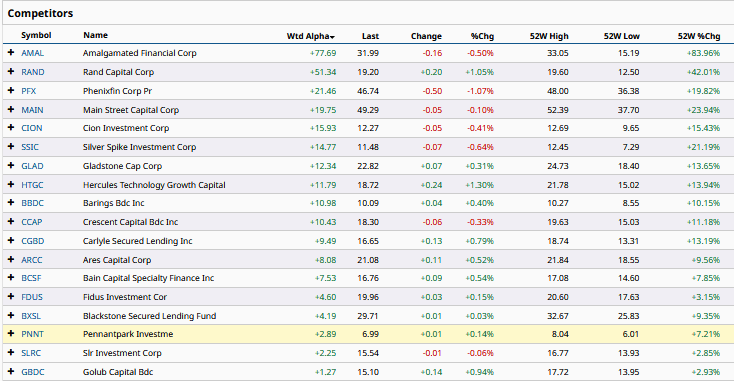Open the SLRC symbol link
Screen dimensions: 734x381
(x=31, y=353)
